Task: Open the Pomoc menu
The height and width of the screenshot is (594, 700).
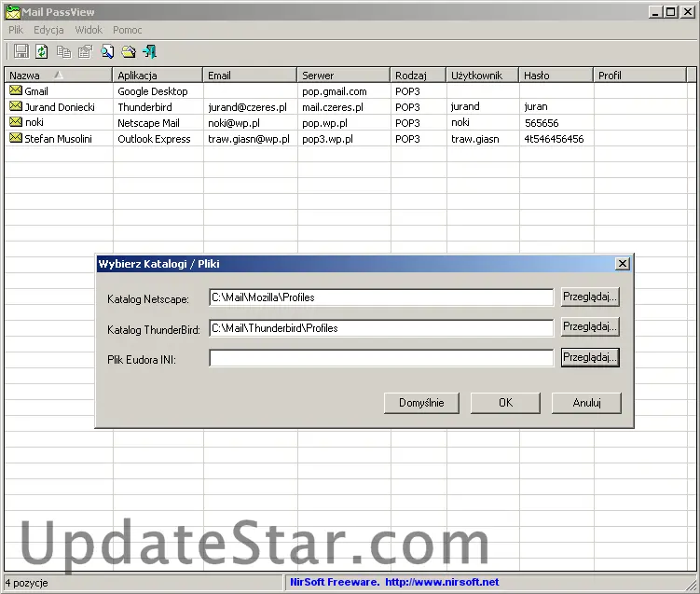Action: tap(128, 30)
